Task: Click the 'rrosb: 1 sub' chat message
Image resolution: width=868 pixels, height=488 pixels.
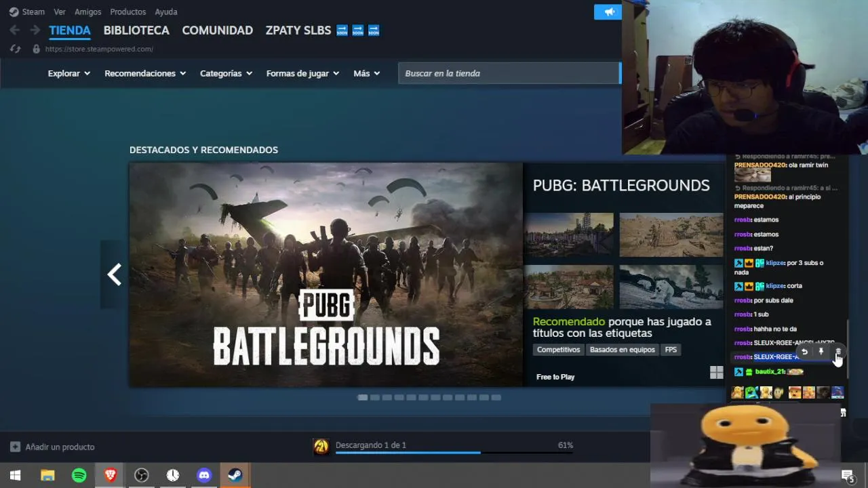Action: point(751,314)
